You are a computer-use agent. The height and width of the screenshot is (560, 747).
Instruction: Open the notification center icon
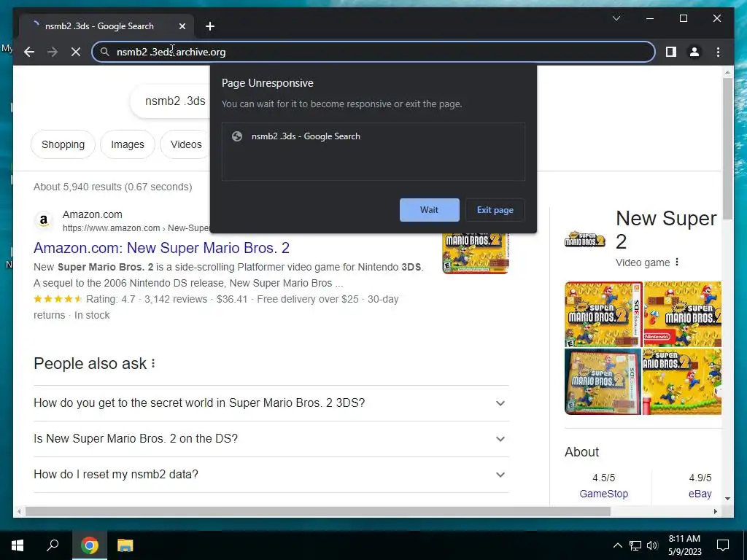coord(723,545)
